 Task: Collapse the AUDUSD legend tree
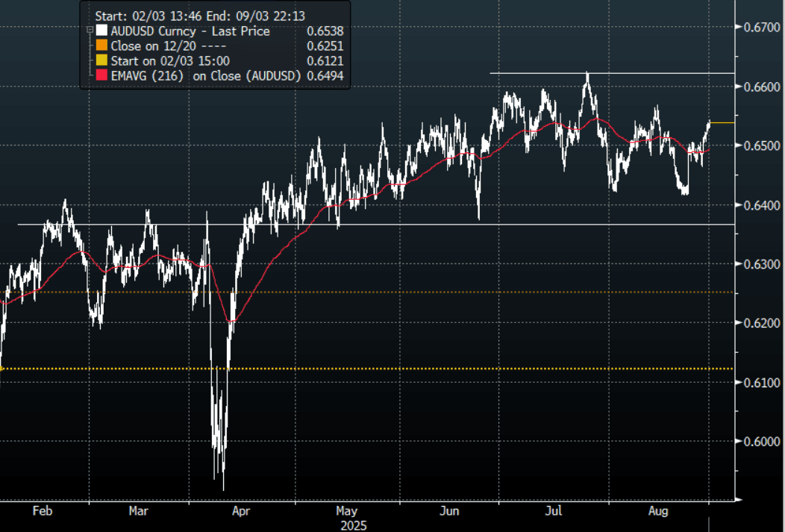tap(90, 31)
